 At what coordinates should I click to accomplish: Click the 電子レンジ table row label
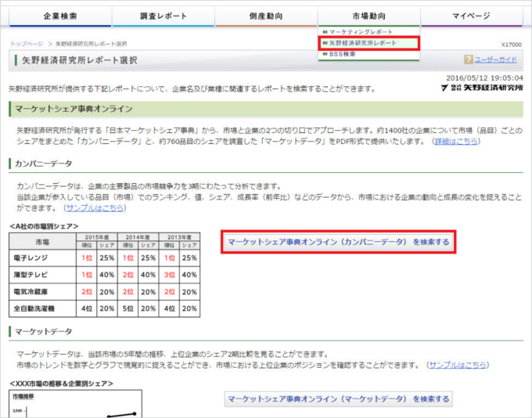(x=31, y=258)
